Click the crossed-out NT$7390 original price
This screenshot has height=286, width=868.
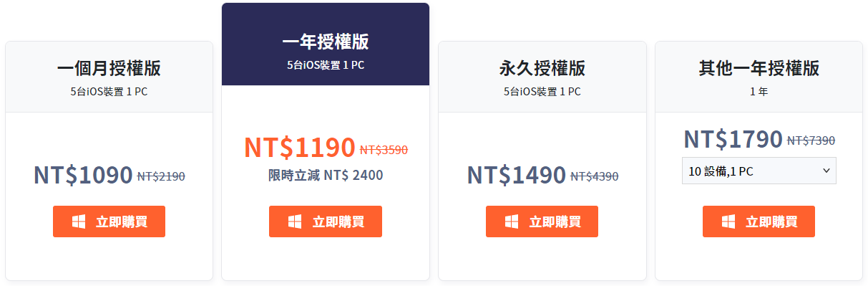(x=811, y=140)
